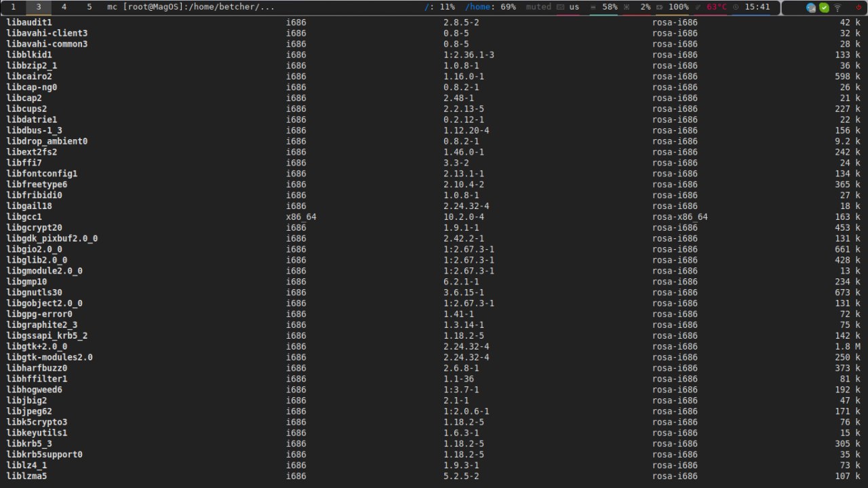Select the libgpg-error0 package name

coord(39,314)
